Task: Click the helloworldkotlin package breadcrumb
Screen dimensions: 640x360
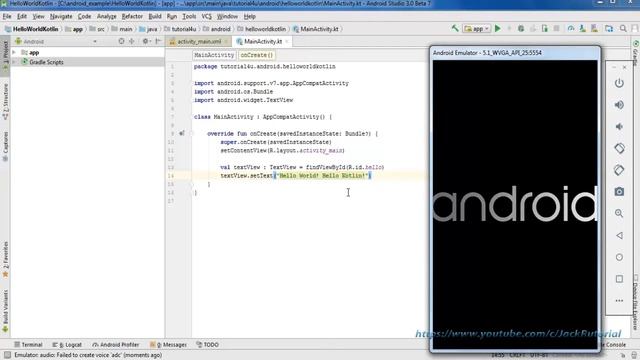Action: (x=262, y=29)
